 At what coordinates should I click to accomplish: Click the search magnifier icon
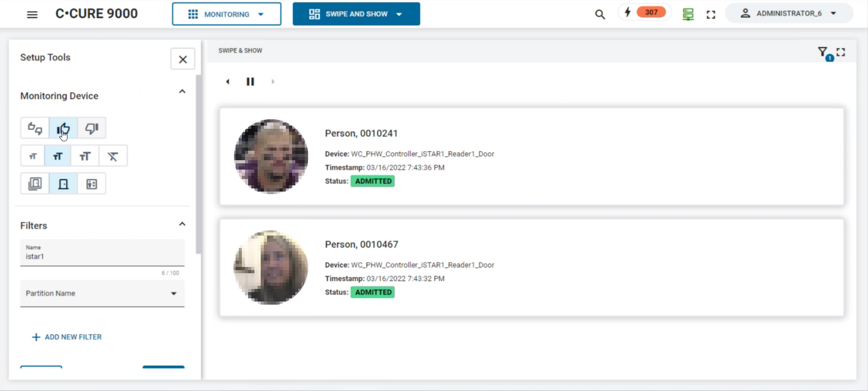click(x=600, y=14)
